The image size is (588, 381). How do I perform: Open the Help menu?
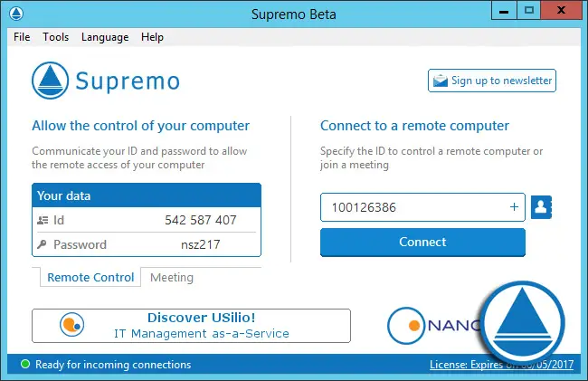point(152,37)
